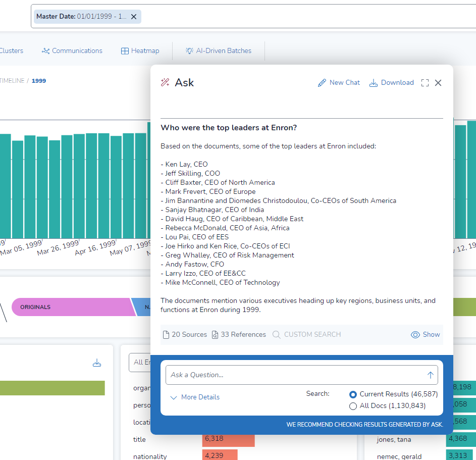Click the Download icon in Ask panel
Image resolution: width=476 pixels, height=460 pixels.
click(373, 83)
